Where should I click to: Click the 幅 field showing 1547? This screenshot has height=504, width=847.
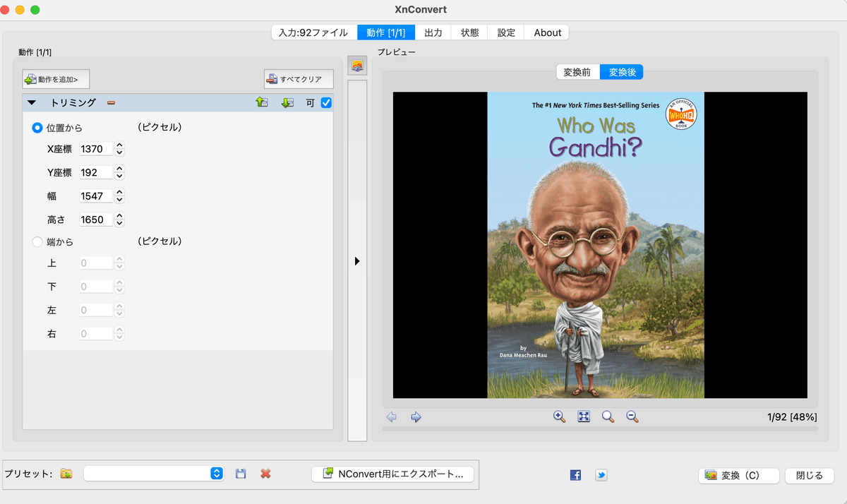click(x=97, y=196)
